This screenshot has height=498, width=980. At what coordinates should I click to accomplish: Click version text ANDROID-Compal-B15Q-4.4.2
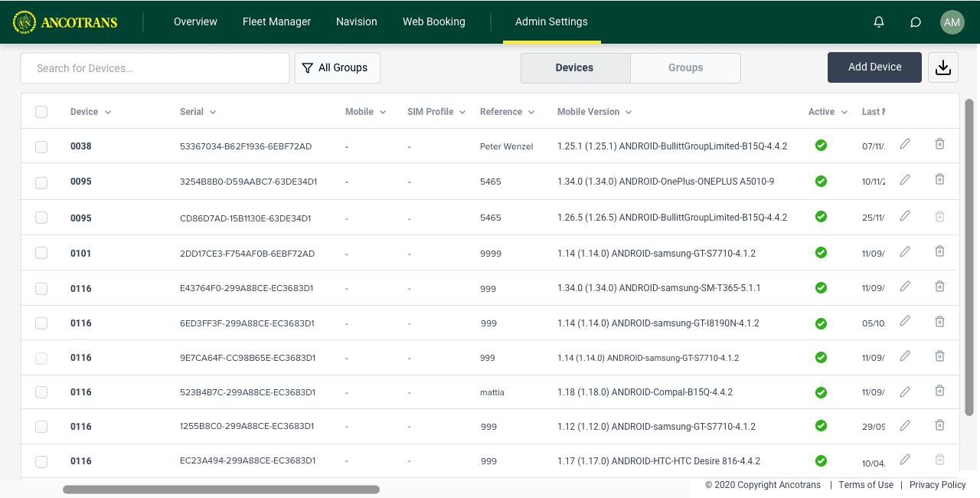672,392
